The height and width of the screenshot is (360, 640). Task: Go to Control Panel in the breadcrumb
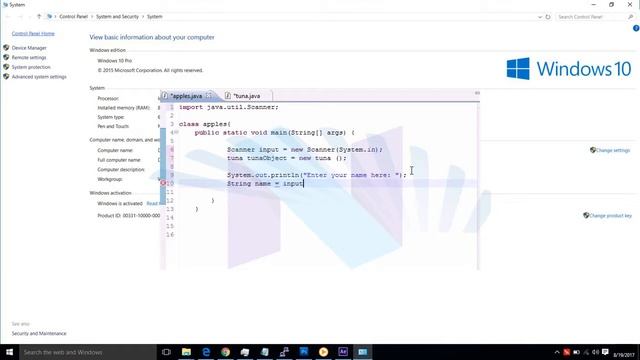click(73, 17)
